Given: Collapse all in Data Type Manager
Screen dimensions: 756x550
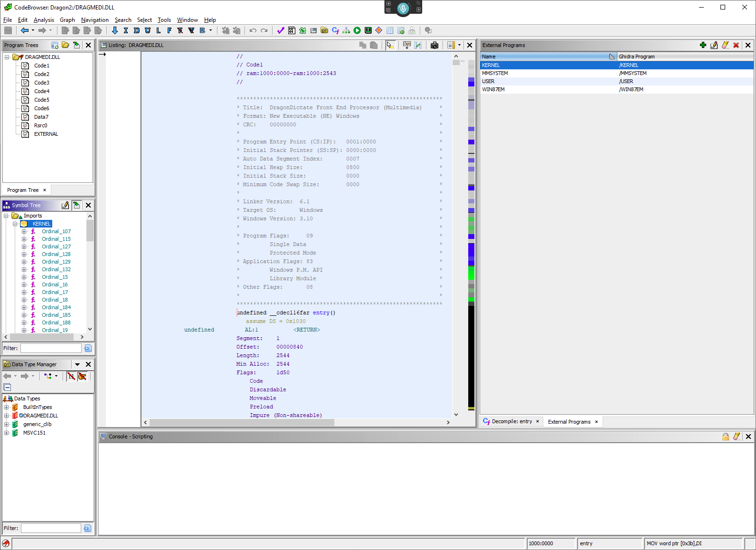Looking at the screenshot, I should (8, 388).
